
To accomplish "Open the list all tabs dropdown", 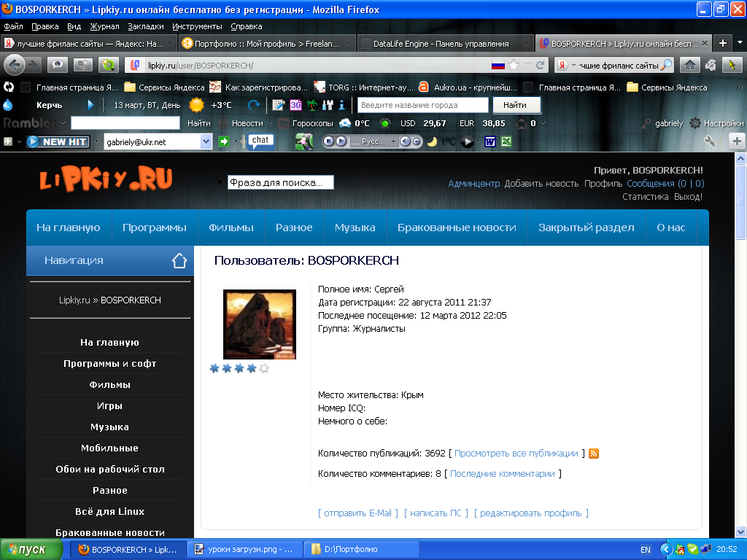I will tap(740, 43).
